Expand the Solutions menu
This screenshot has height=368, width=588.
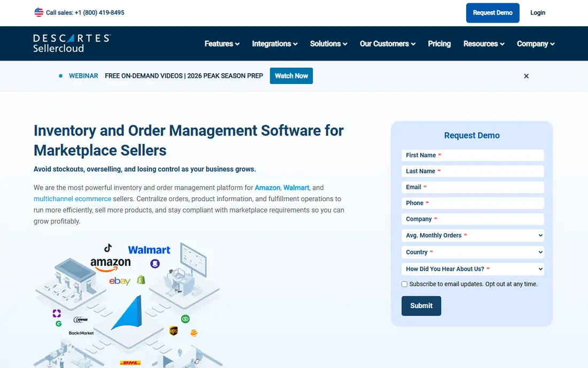click(x=329, y=44)
